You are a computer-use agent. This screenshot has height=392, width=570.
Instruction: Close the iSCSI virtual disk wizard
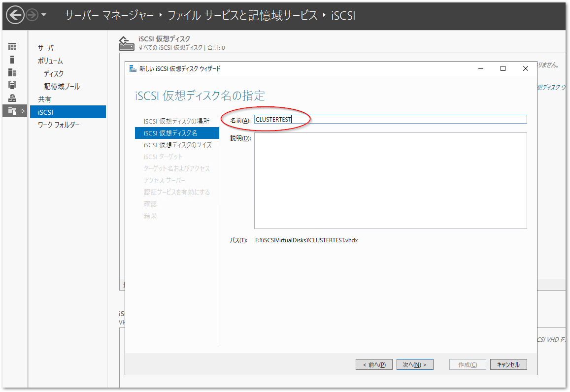tap(526, 68)
